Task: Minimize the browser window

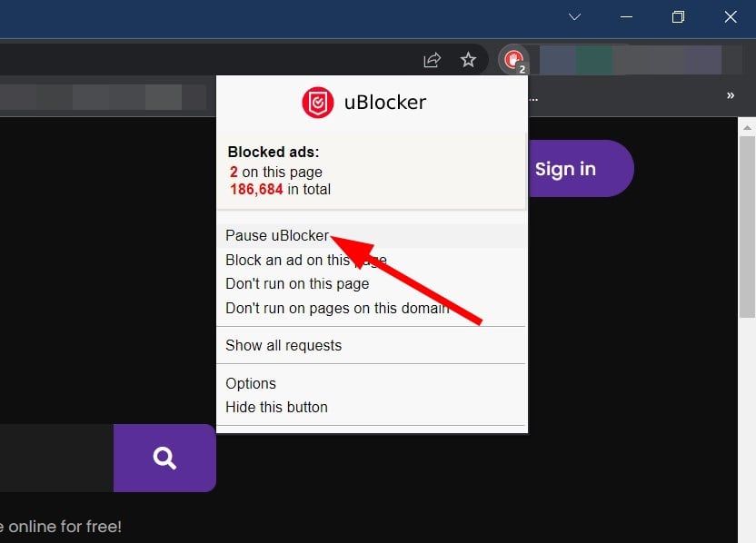Action: pyautogui.click(x=626, y=17)
